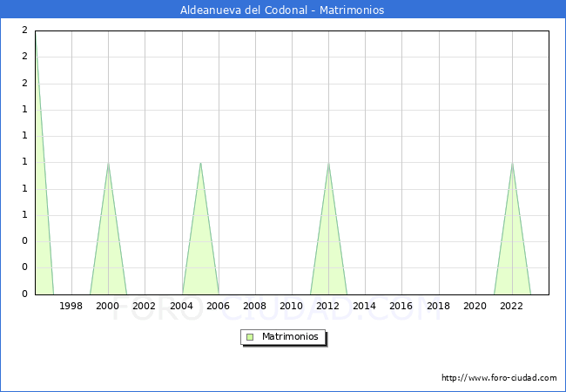The image size is (566, 392).
Task: Open the foro-ciudad.com URL link
Action: pyautogui.click(x=499, y=378)
